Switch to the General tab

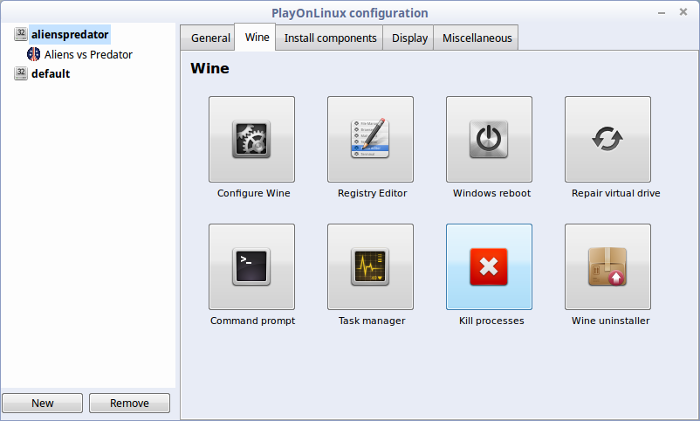click(208, 38)
